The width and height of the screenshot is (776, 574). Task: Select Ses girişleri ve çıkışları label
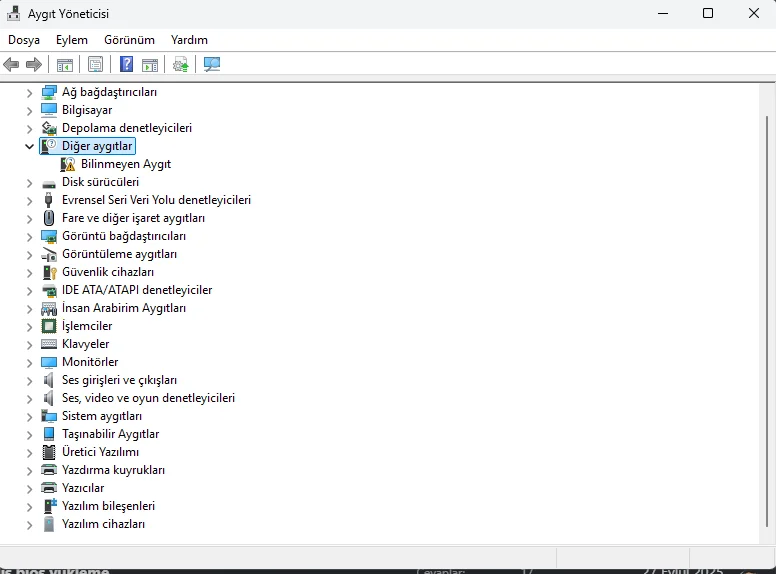click(119, 380)
